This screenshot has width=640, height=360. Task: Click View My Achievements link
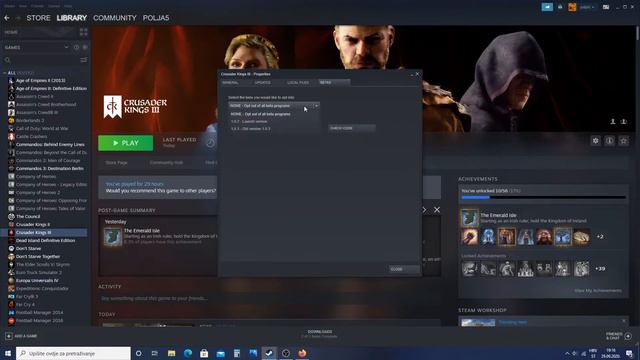tap(598, 291)
